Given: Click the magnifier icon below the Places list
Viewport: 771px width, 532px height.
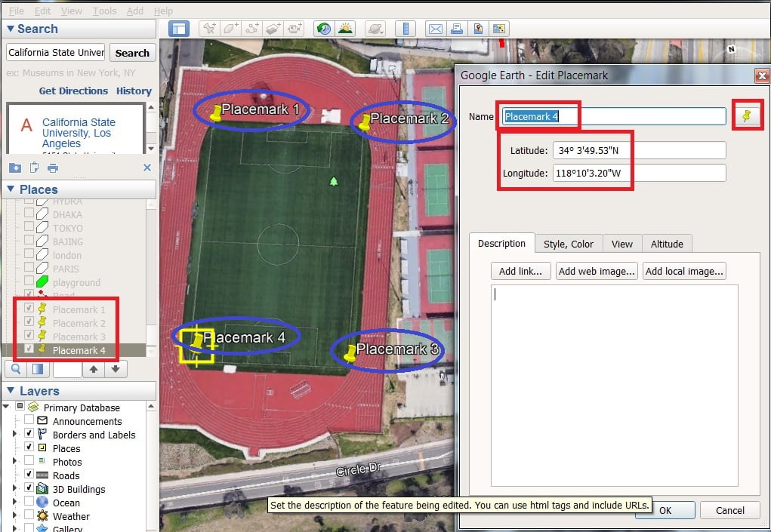Looking at the screenshot, I should pos(16,369).
